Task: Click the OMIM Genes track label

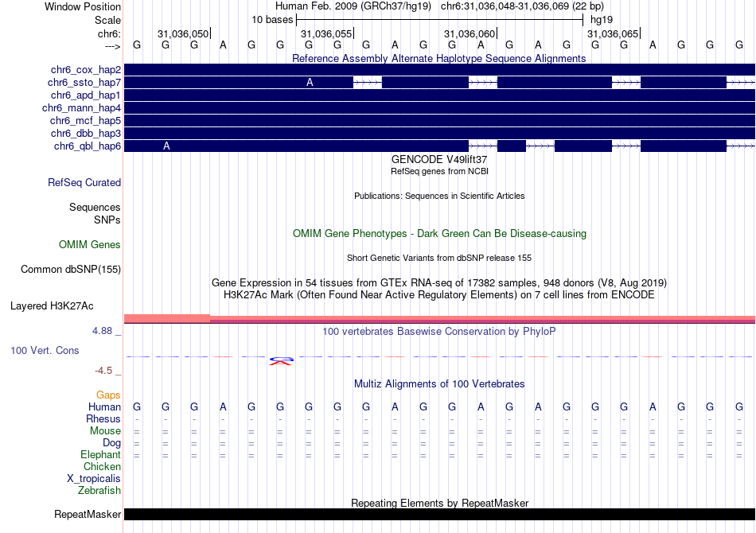Action: tap(90, 245)
